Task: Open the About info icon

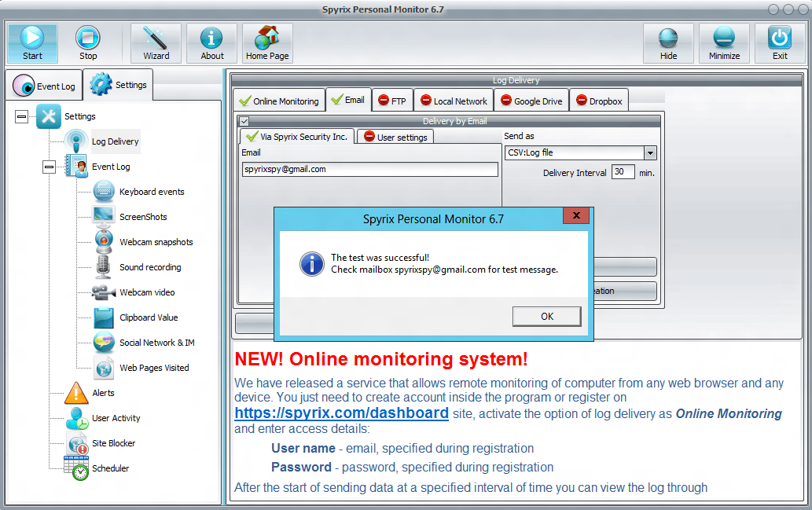Action: pos(211,38)
